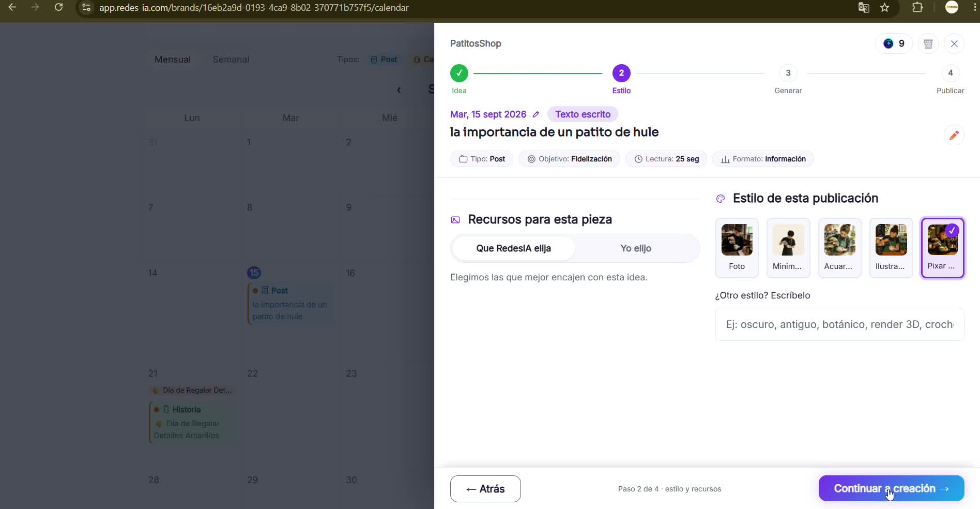The width and height of the screenshot is (980, 509).
Task: Click the browser back arrow
Action: click(12, 7)
